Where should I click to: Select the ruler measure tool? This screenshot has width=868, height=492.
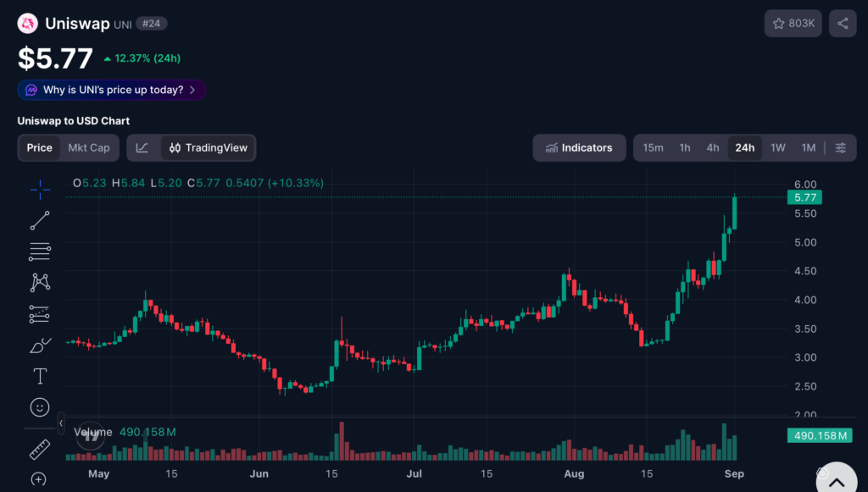pos(40,450)
